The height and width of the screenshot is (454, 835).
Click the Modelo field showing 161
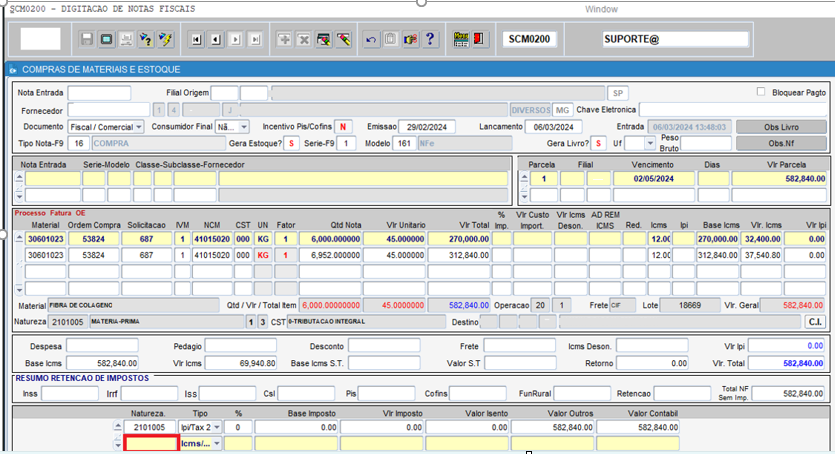[404, 143]
